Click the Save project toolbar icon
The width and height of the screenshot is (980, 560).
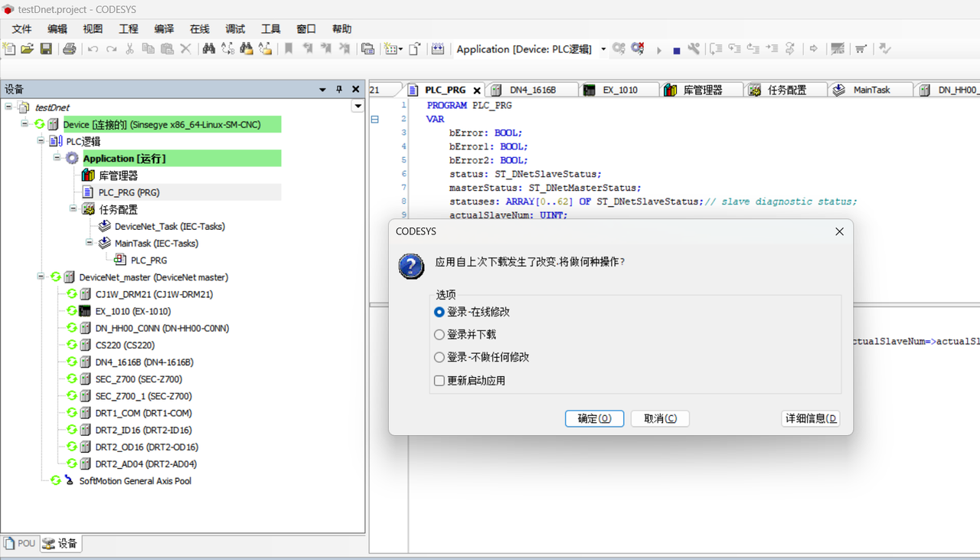click(46, 49)
